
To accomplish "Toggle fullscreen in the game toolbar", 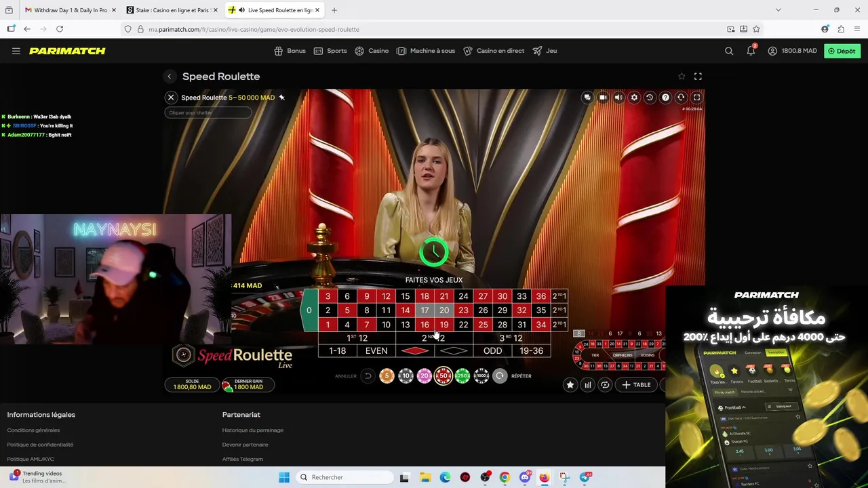I will tap(696, 98).
